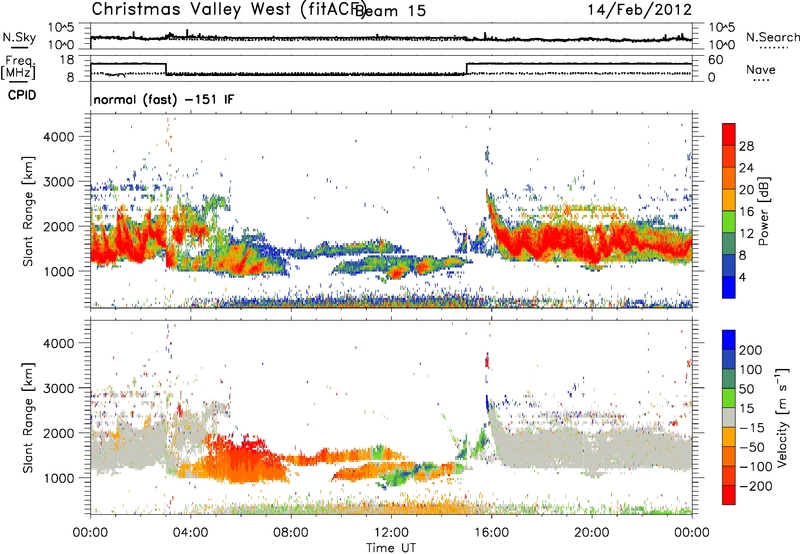The height and width of the screenshot is (554, 800).
Task: Select the "Velocity [m s-1]" color bar title
Action: [781, 417]
